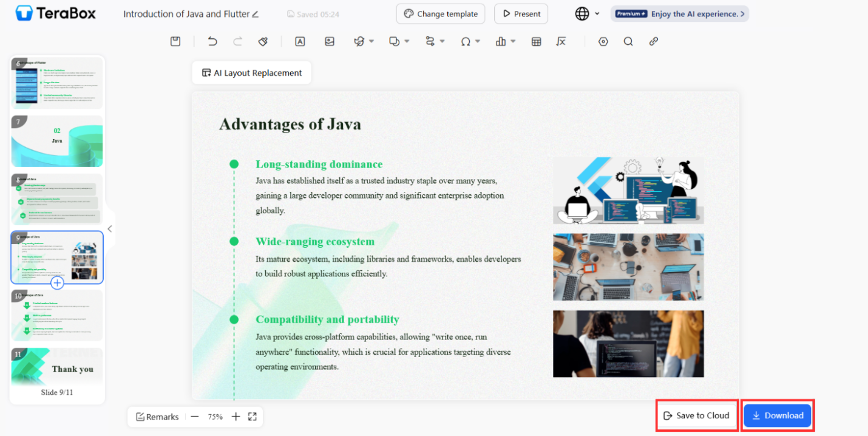
Task: Expand the language globe dropdown
Action: 595,13
